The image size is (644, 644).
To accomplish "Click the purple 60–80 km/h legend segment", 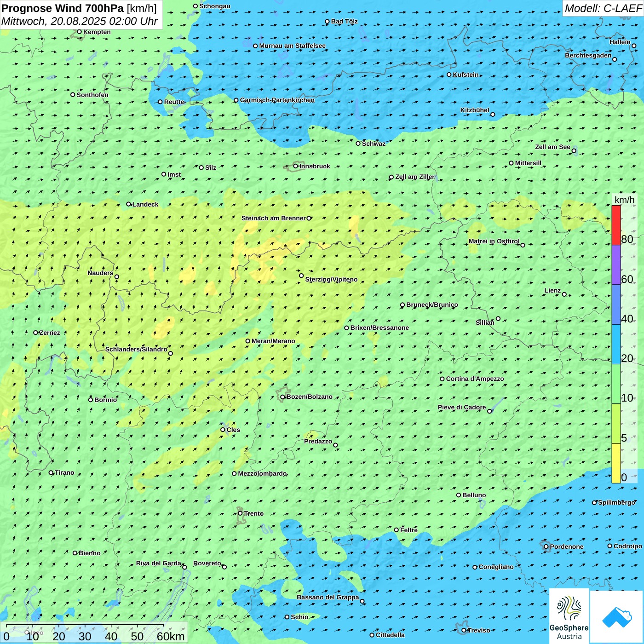I will tap(616, 264).
